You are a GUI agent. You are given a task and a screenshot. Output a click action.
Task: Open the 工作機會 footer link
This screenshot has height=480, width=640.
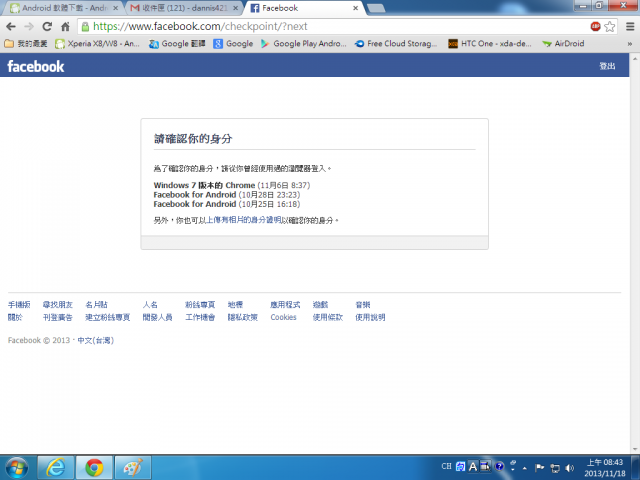pos(200,317)
